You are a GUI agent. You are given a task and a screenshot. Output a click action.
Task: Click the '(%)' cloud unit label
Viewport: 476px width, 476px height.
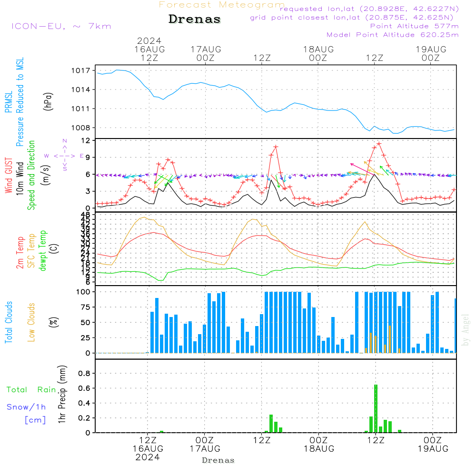53,322
